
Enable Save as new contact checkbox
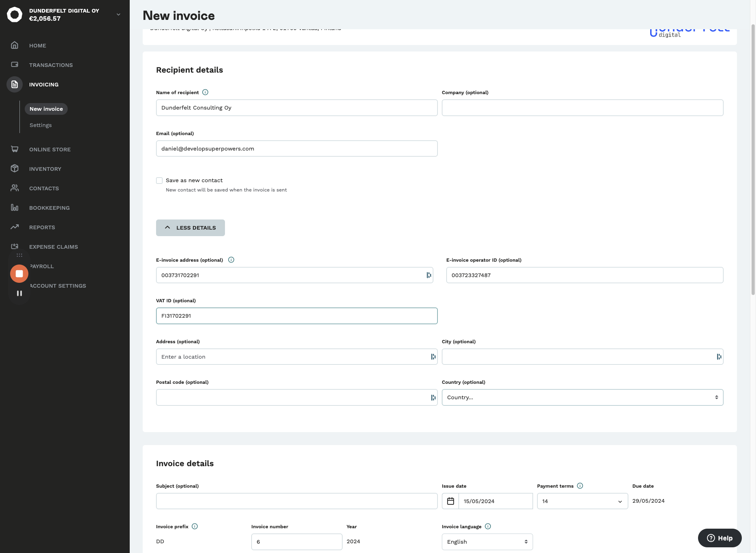(x=159, y=181)
